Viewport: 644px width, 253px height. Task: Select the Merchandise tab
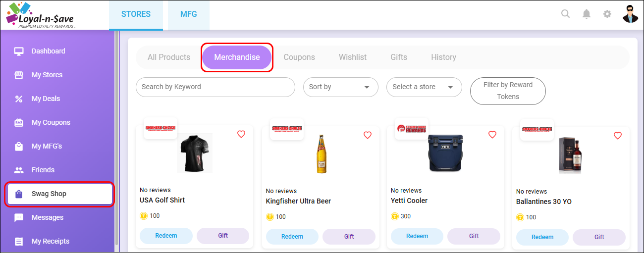(237, 57)
